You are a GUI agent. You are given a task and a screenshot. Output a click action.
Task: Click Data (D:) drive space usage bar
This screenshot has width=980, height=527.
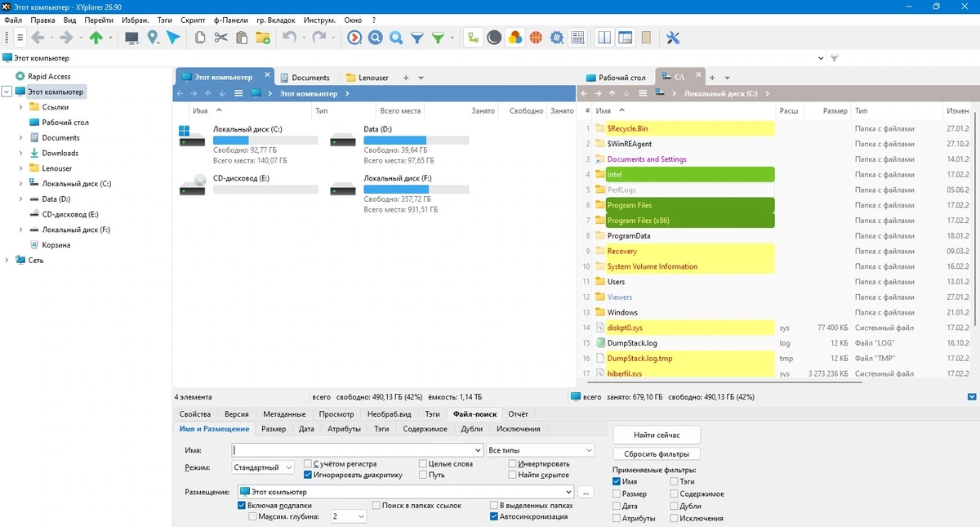click(x=416, y=141)
